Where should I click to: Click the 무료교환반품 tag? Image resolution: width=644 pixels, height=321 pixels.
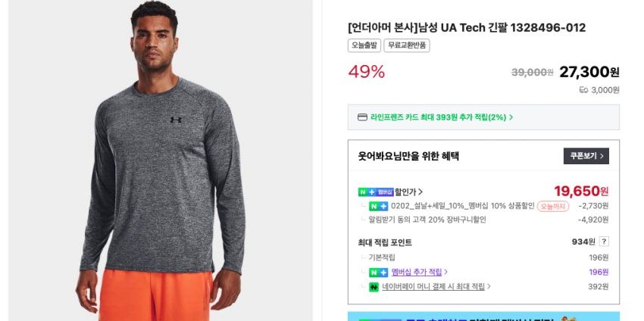[406, 45]
